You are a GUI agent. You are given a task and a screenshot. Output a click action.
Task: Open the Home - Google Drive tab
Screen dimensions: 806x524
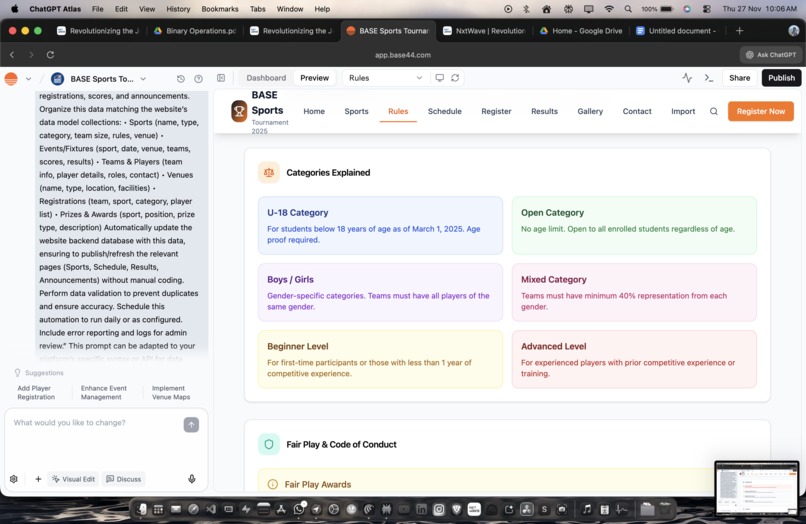(x=581, y=31)
